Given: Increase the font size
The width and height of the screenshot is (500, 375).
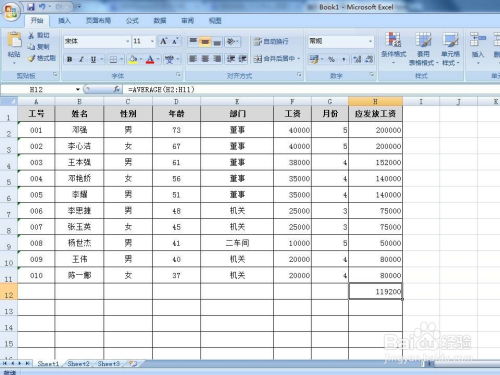Looking at the screenshot, I should tap(163, 41).
